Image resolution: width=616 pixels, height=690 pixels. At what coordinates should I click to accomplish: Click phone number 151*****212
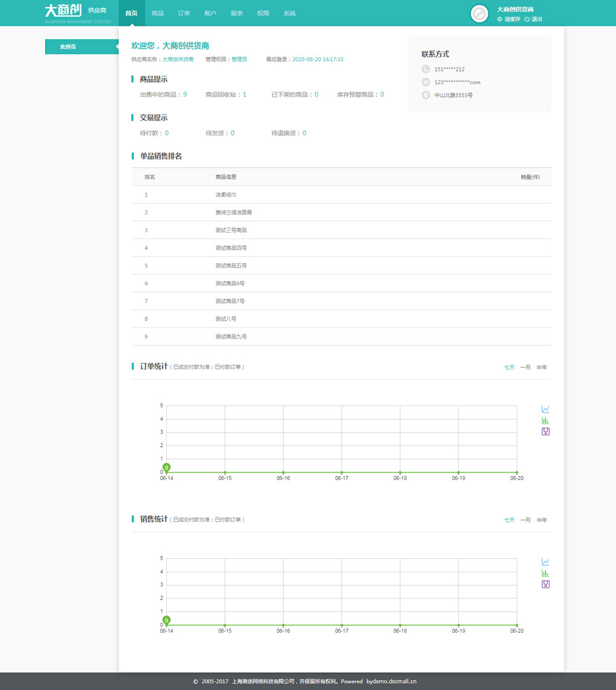449,69
